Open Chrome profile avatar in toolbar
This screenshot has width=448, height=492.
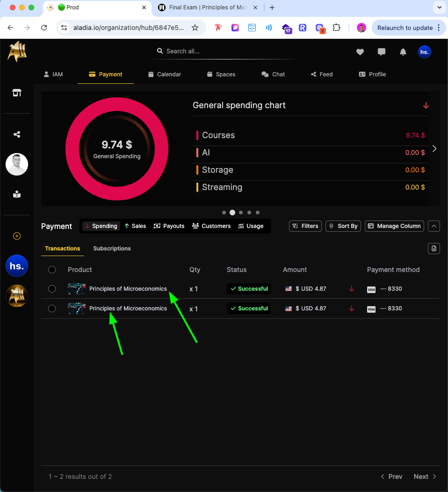(361, 28)
